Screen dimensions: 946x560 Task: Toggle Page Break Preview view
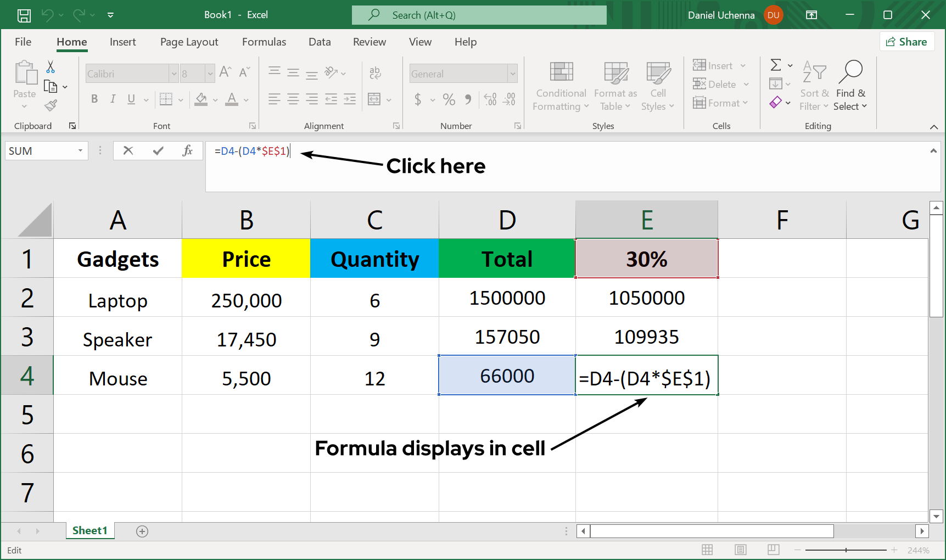(773, 550)
